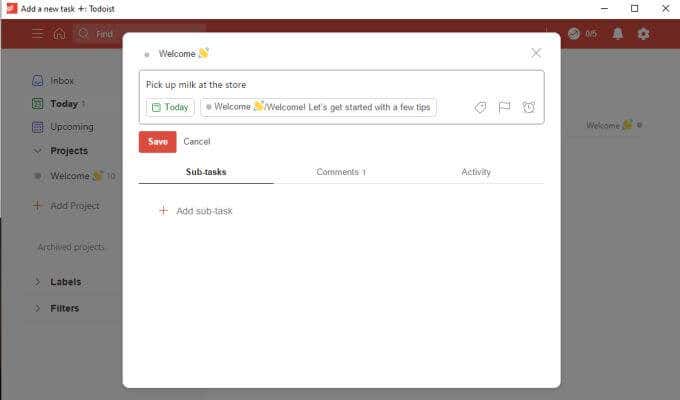Cancel editing the task
The height and width of the screenshot is (400, 680).
coord(196,142)
